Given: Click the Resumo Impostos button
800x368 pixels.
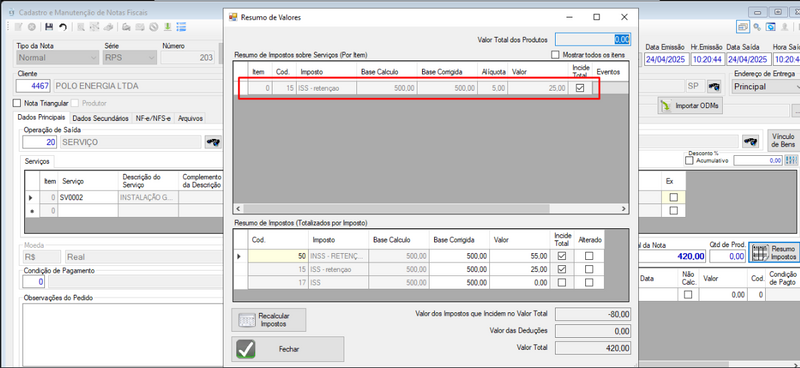Looking at the screenshot, I should (773, 253).
